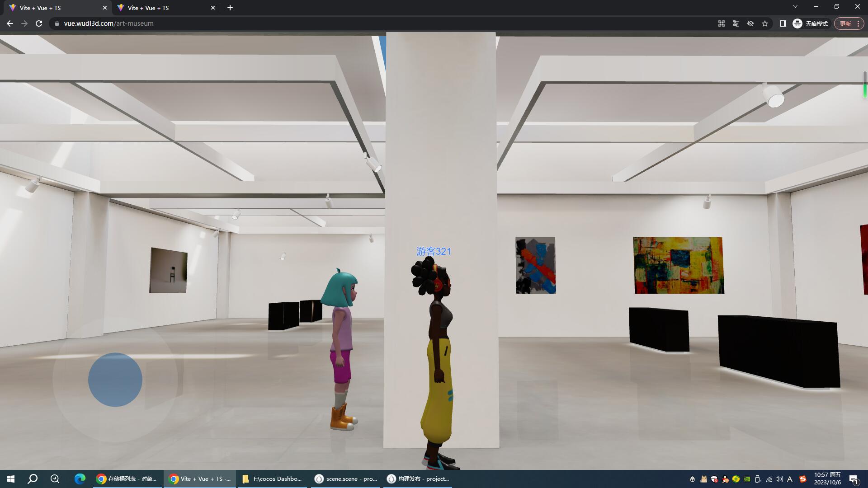This screenshot has height=488, width=868.
Task: Go back to the previous page
Action: (10, 23)
